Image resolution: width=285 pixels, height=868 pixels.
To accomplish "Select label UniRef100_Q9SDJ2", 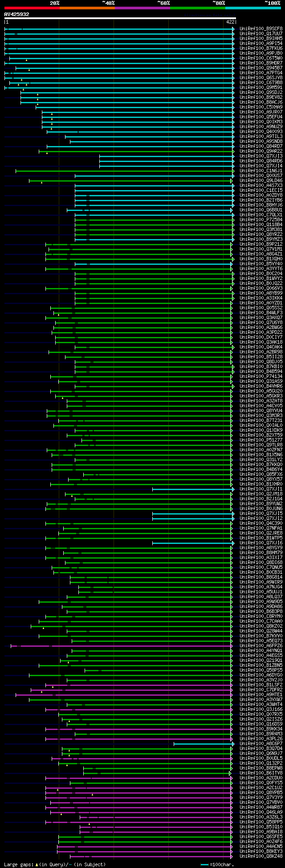I will [x=261, y=93].
